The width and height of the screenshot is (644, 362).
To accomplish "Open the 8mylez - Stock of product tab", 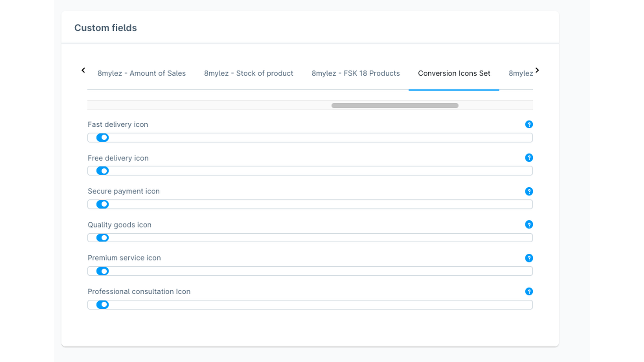I will (249, 73).
